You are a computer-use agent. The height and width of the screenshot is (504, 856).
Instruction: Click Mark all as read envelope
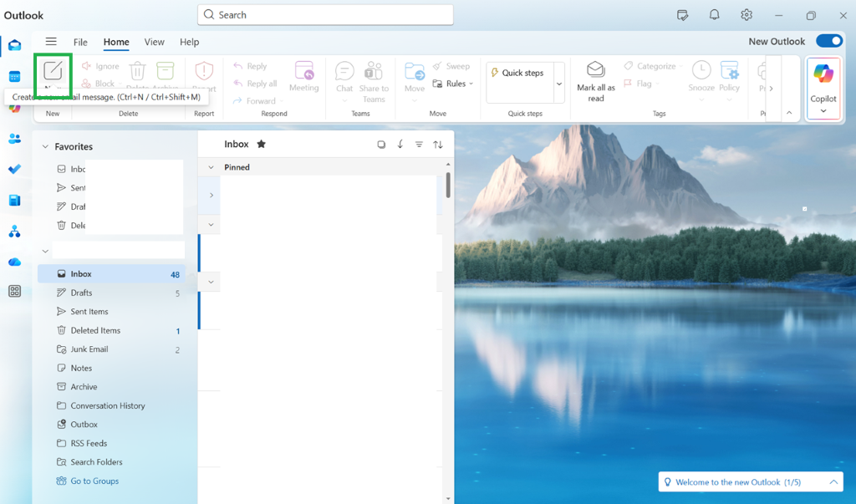coord(595,70)
